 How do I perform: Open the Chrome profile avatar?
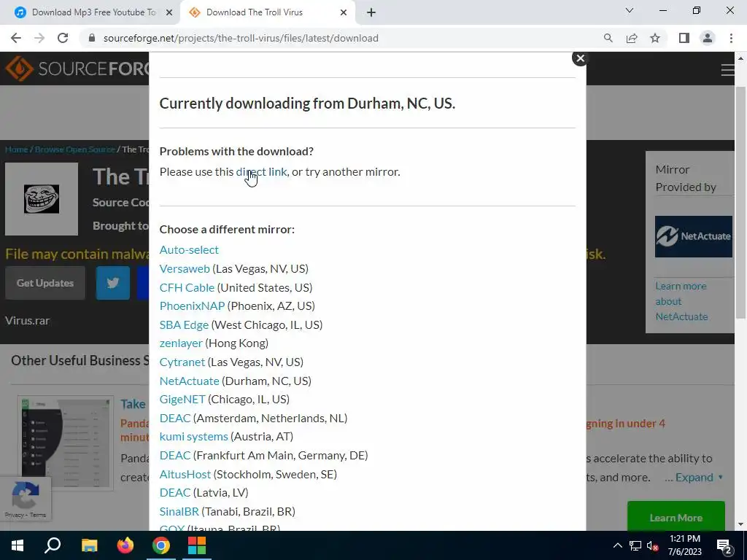pos(708,38)
